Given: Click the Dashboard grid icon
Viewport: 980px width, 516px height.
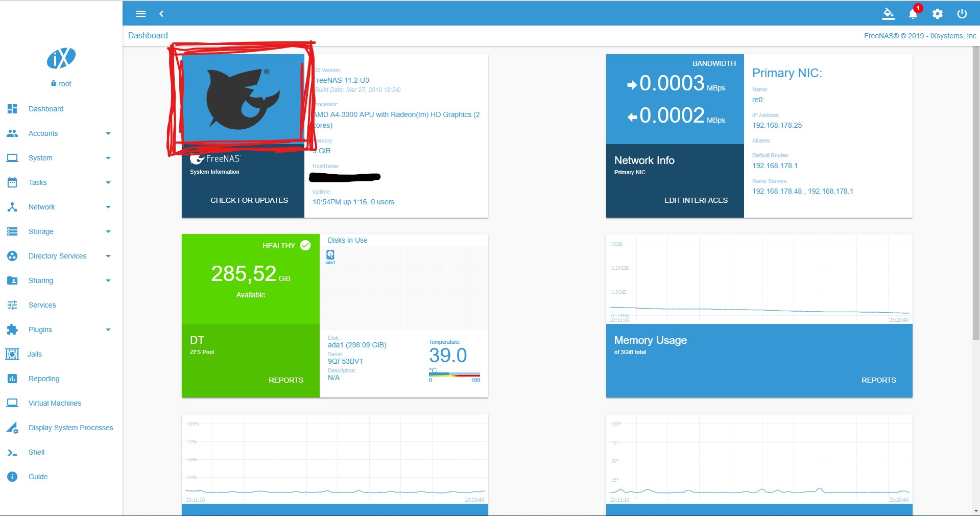Looking at the screenshot, I should point(12,109).
